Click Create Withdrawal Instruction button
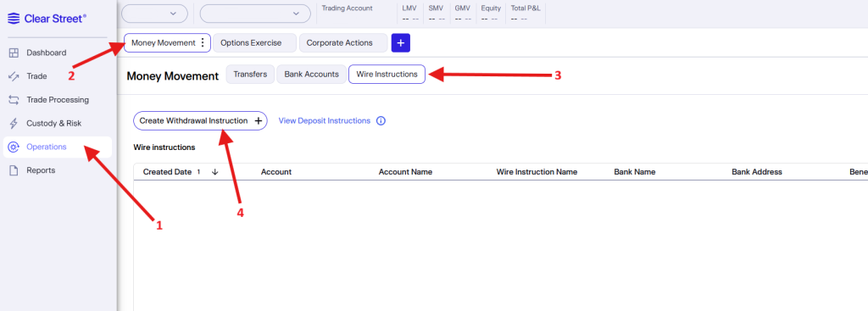Screen dimensions: 868x311 (200, 120)
